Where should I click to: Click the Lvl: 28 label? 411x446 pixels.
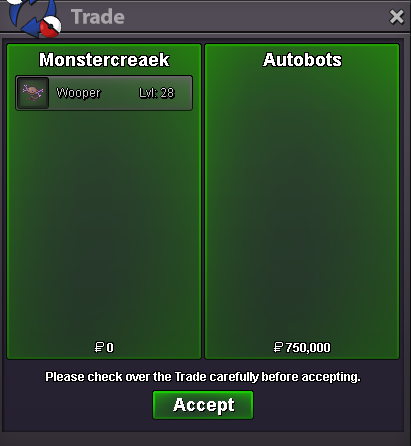tap(157, 93)
